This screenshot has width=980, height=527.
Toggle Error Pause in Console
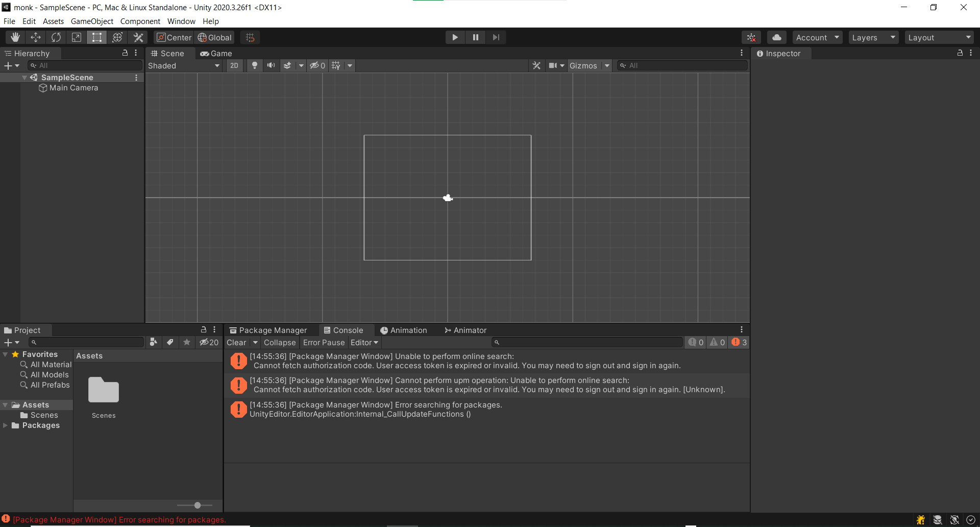pos(324,343)
